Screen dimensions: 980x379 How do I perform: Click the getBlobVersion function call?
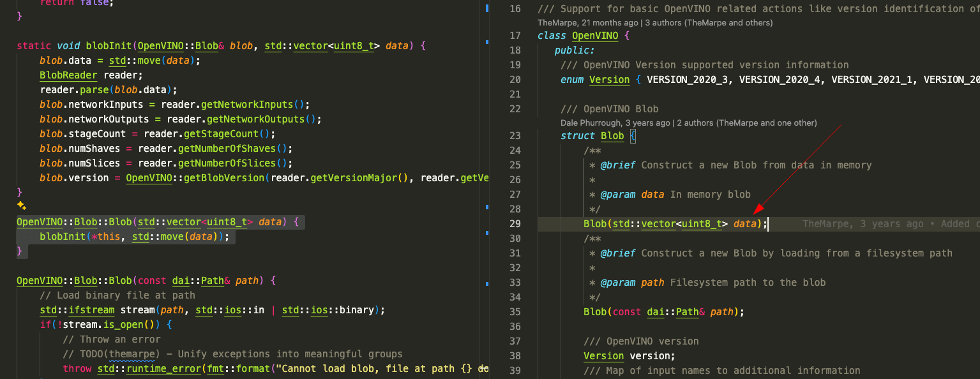(224, 178)
